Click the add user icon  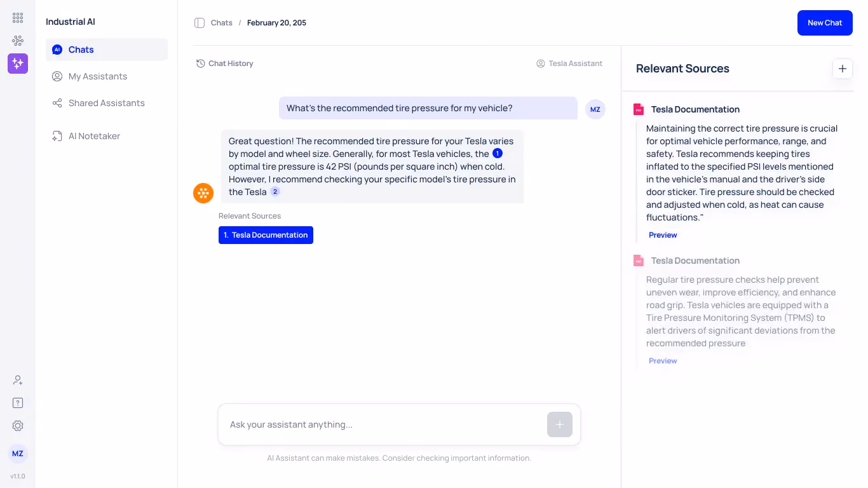[18, 380]
